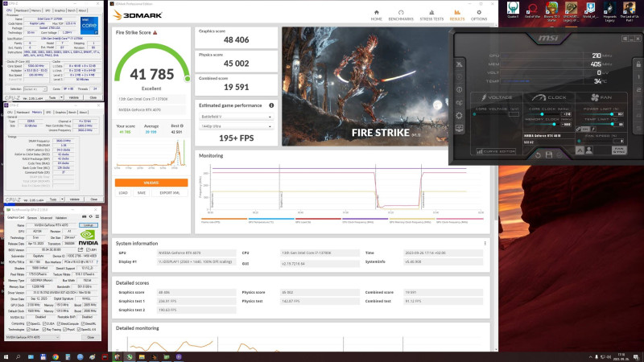Click the GPU-Z screenshot camera icon
This screenshot has width=644, height=362.
coord(85,216)
